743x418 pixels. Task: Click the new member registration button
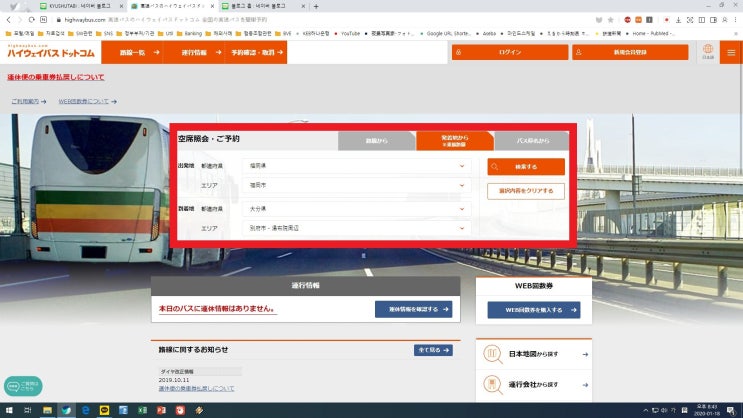tap(630, 52)
